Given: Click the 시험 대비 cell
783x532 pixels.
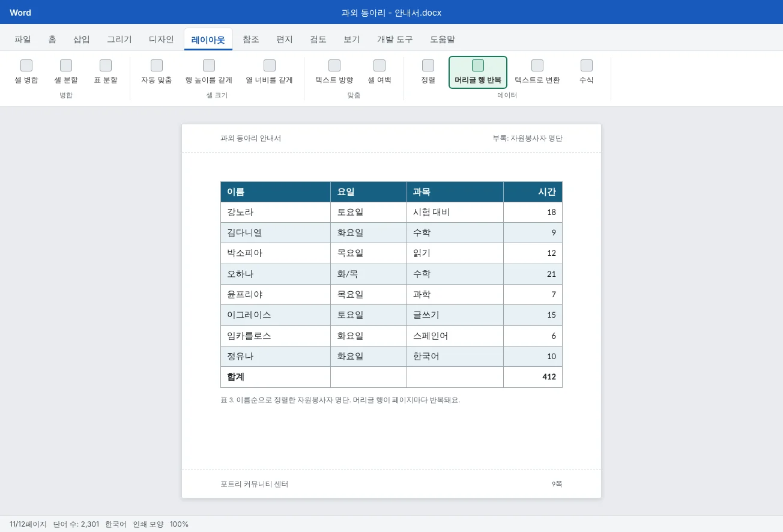Looking at the screenshot, I should (x=455, y=213).
